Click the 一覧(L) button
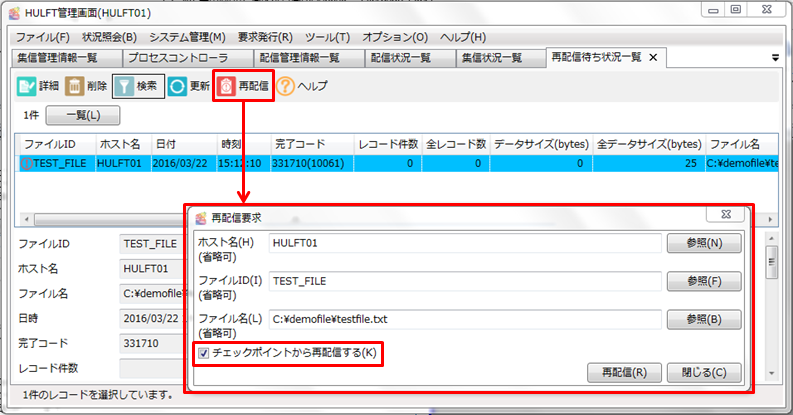793x415 pixels. [83, 115]
